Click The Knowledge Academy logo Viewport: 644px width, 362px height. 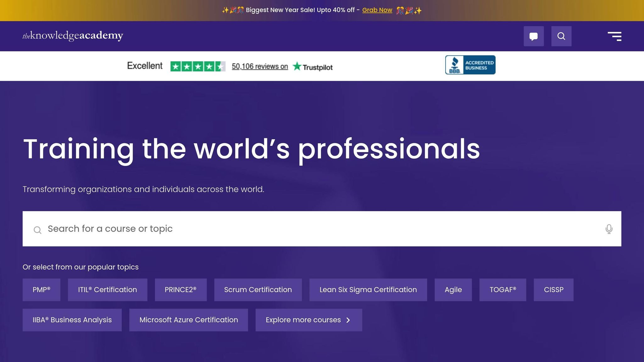(x=72, y=35)
